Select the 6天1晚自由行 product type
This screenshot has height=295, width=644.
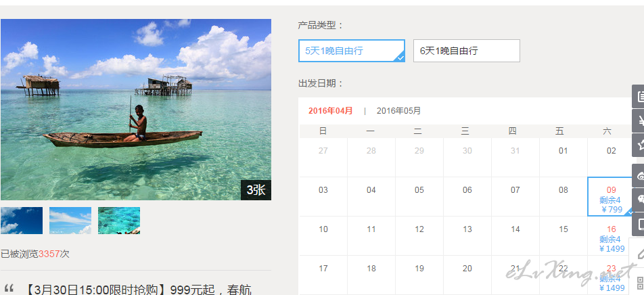coord(467,51)
